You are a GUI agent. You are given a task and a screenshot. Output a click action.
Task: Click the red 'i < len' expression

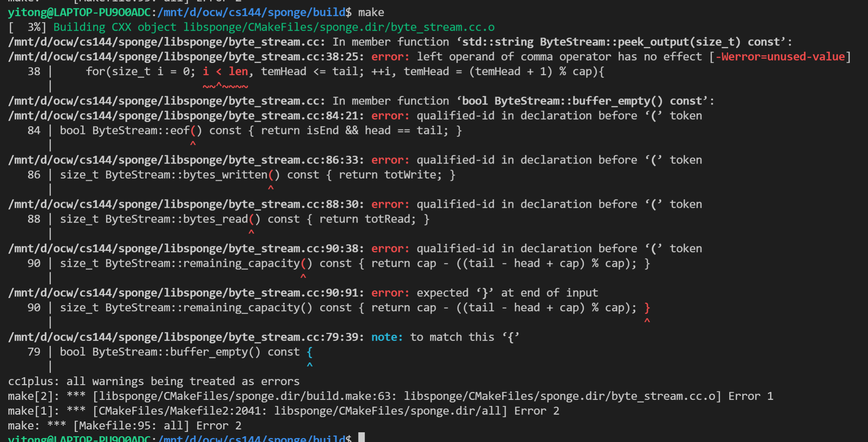[225, 72]
